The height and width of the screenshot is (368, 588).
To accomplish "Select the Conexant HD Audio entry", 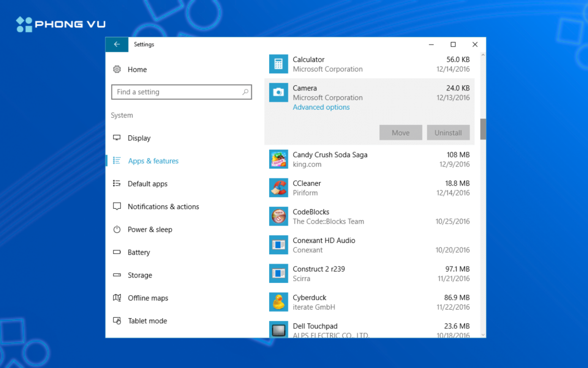I will 369,245.
